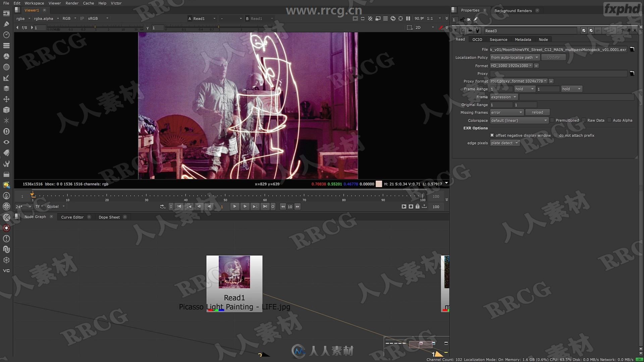Image resolution: width=644 pixels, height=362 pixels.
Task: Select the transform/crop tool icon
Action: pyautogui.click(x=6, y=99)
